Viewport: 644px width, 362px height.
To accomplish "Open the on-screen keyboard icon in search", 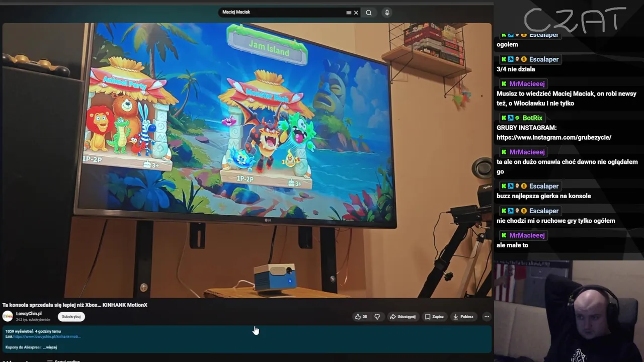I will pyautogui.click(x=349, y=13).
